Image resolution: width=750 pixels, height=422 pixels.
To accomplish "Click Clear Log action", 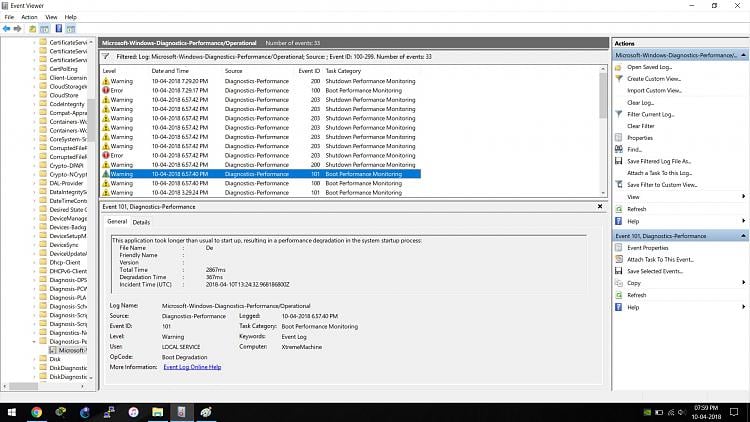I will pyautogui.click(x=640, y=102).
